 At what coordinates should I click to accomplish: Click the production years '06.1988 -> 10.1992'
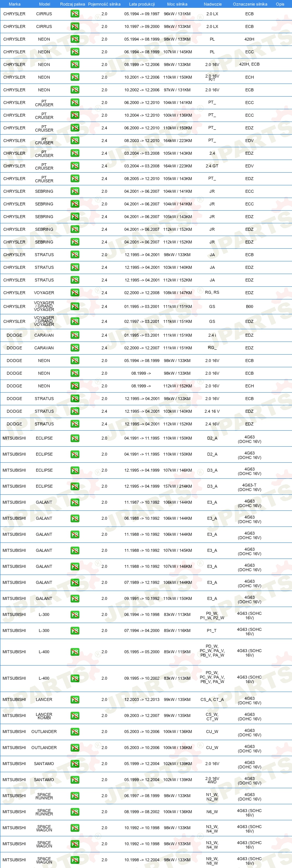point(142,518)
